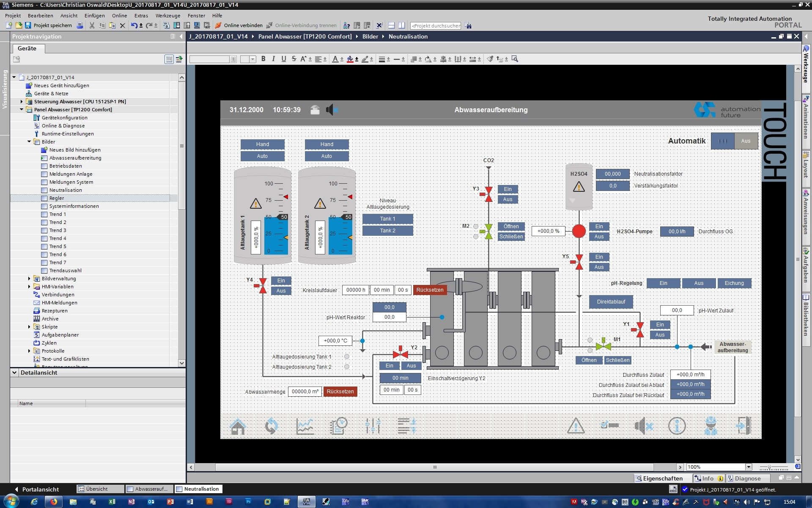The width and height of the screenshot is (812, 508).
Task: Open the Projekt menu
Action: pyautogui.click(x=13, y=16)
